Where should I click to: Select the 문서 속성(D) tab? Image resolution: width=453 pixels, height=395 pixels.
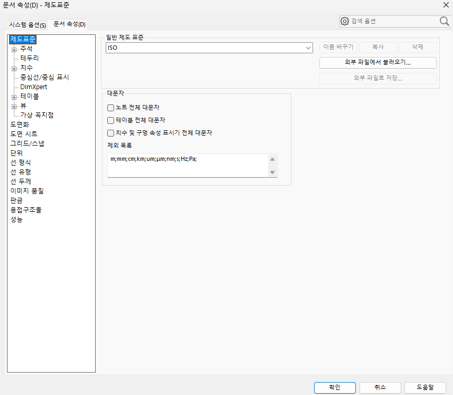(x=70, y=24)
